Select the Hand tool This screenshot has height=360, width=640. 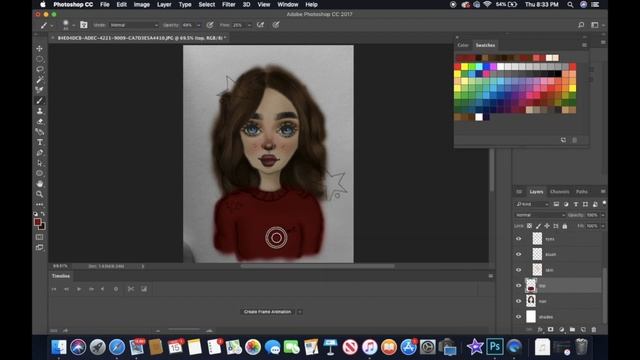(40, 184)
